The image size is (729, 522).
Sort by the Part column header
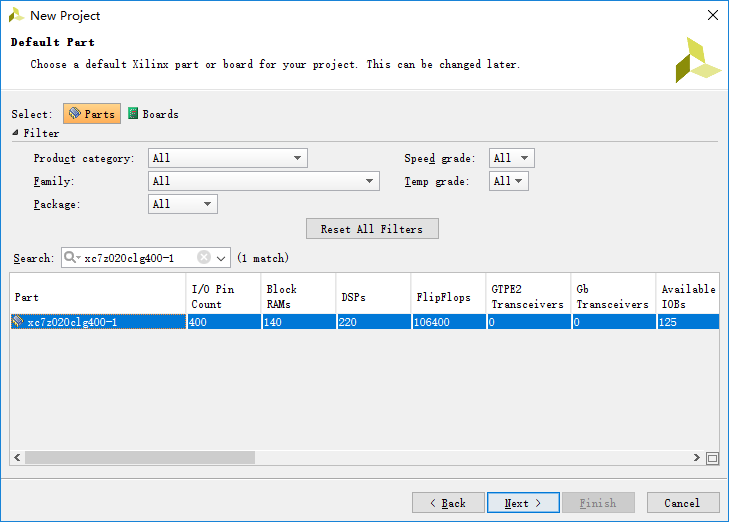click(98, 297)
